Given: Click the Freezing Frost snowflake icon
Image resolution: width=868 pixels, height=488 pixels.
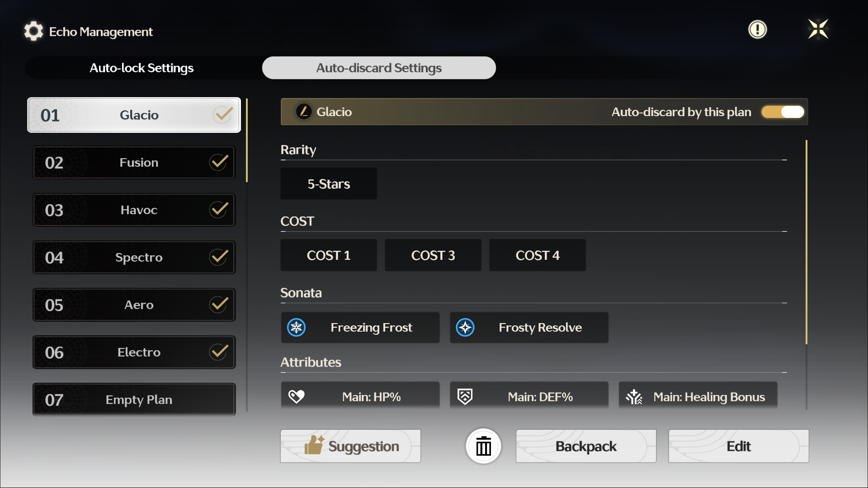Looking at the screenshot, I should click(297, 328).
